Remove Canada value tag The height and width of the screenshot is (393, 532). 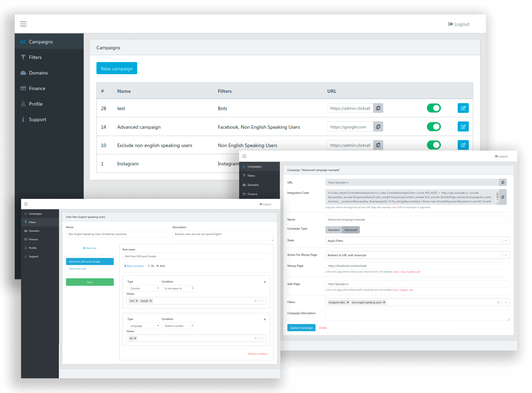151,301
